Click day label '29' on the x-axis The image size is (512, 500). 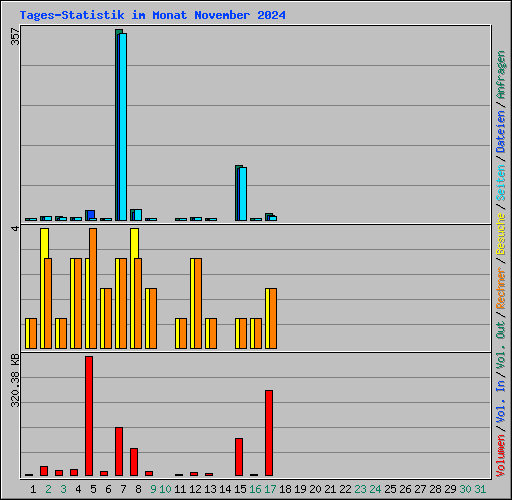450,489
